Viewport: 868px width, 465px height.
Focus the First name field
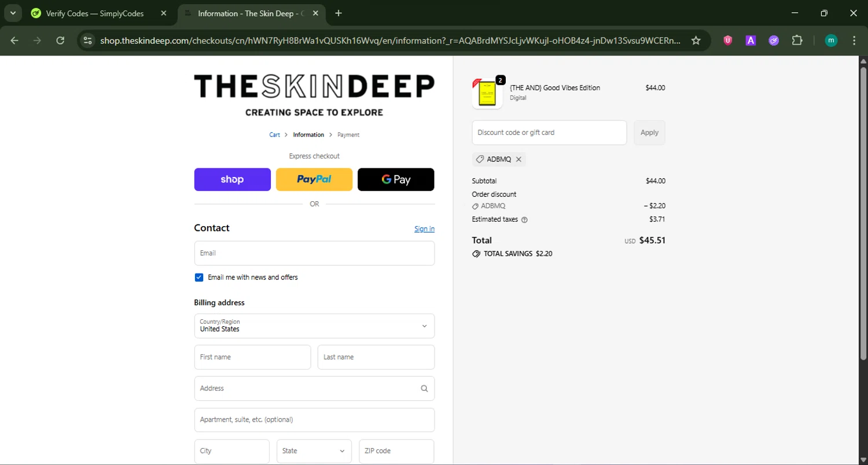[x=252, y=357]
